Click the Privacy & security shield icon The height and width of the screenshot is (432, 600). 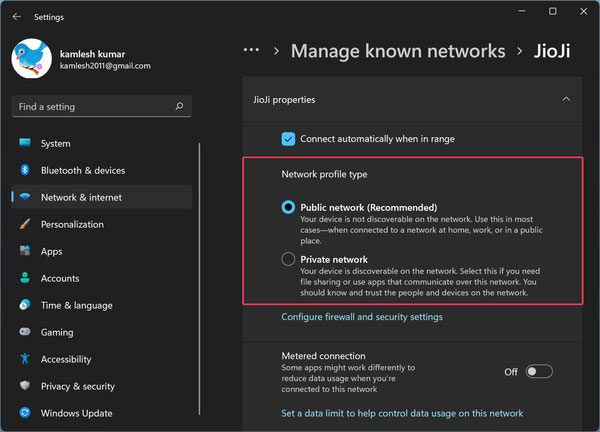25,386
